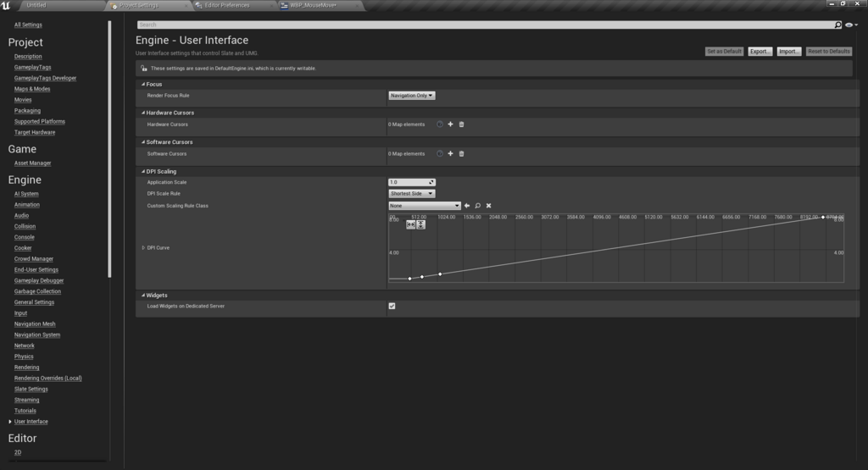Click Reset to Defaults button

click(x=829, y=52)
